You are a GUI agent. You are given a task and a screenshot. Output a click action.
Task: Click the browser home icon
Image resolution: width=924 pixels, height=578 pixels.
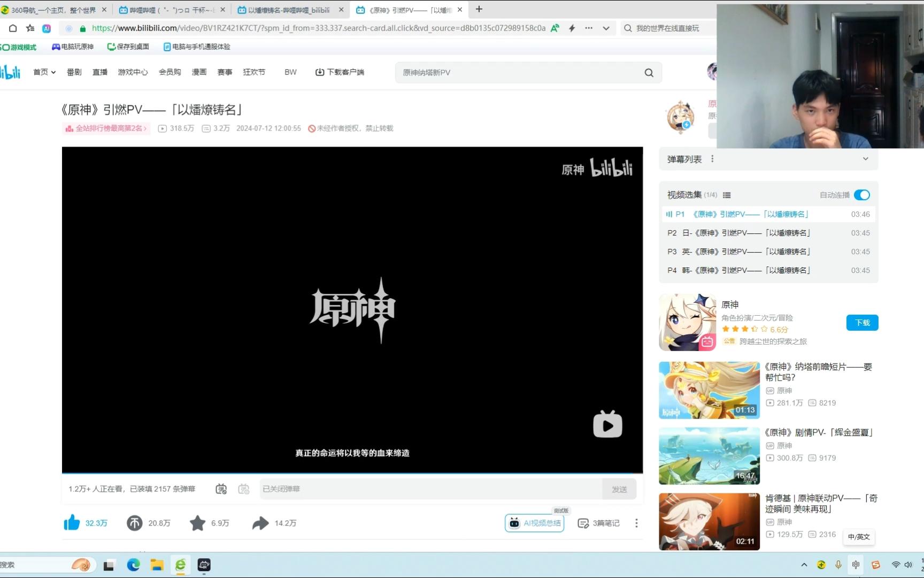click(13, 28)
